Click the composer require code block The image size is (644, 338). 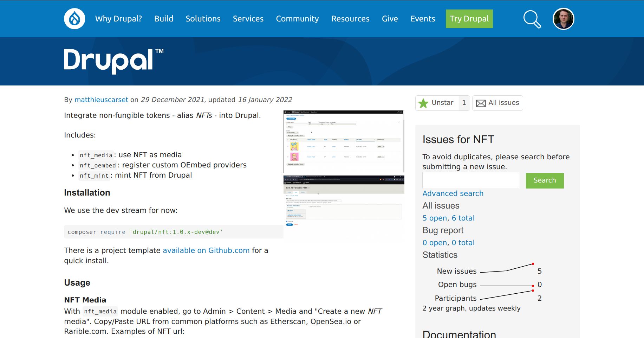pos(174,232)
